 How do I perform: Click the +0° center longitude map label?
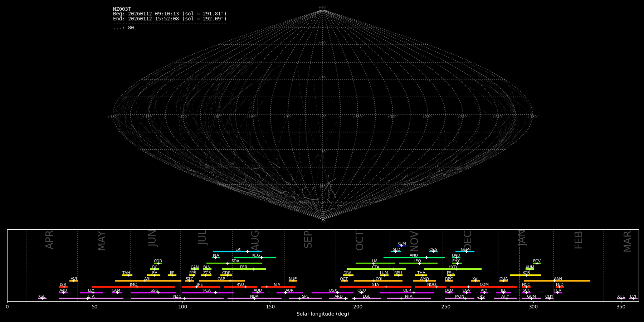pyautogui.click(x=323, y=117)
